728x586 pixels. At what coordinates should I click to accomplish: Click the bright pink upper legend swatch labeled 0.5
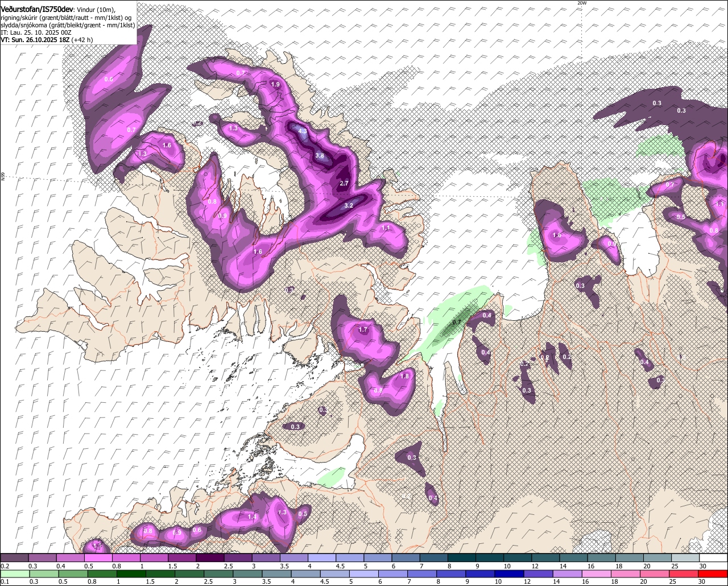98,558
